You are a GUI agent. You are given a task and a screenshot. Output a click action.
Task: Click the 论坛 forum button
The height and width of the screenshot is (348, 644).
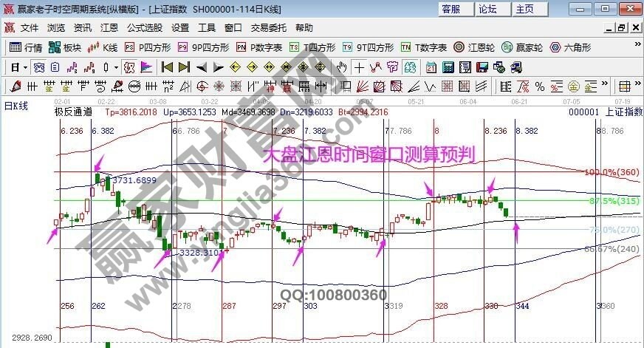click(487, 9)
